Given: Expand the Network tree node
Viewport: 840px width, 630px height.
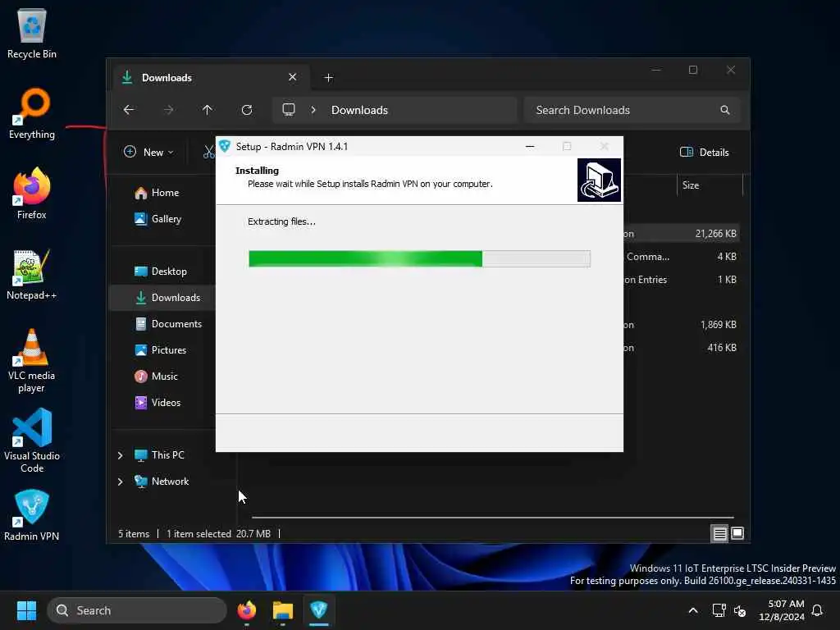Looking at the screenshot, I should pos(120,481).
